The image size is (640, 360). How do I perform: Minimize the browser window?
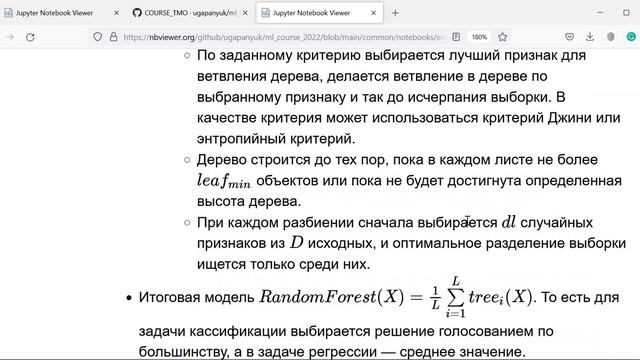(x=600, y=13)
